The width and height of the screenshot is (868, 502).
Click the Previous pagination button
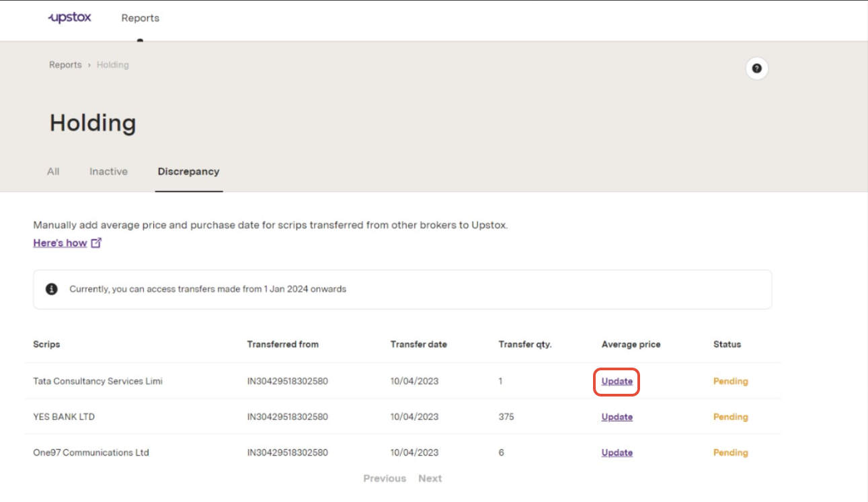pos(385,478)
